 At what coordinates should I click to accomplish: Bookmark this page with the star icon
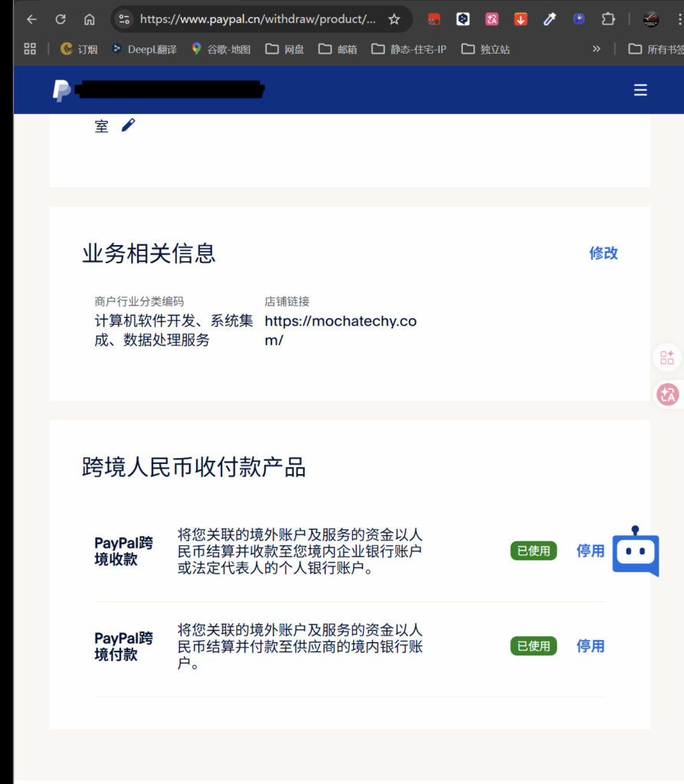(394, 19)
